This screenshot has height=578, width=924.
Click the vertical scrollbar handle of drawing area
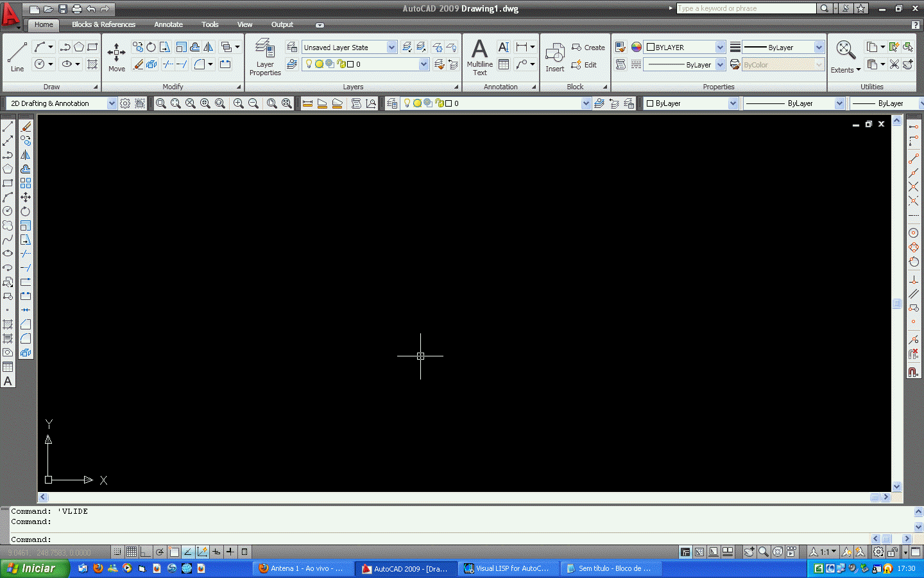(897, 304)
